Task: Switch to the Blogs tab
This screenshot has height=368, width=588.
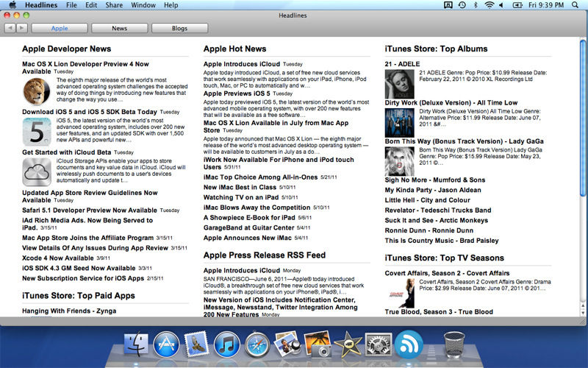Action: pos(179,28)
